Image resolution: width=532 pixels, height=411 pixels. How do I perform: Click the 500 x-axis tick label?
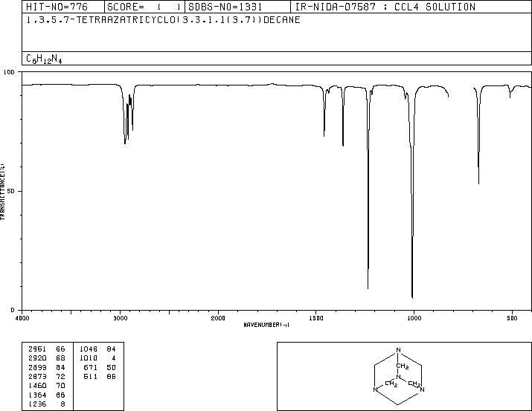click(x=512, y=318)
